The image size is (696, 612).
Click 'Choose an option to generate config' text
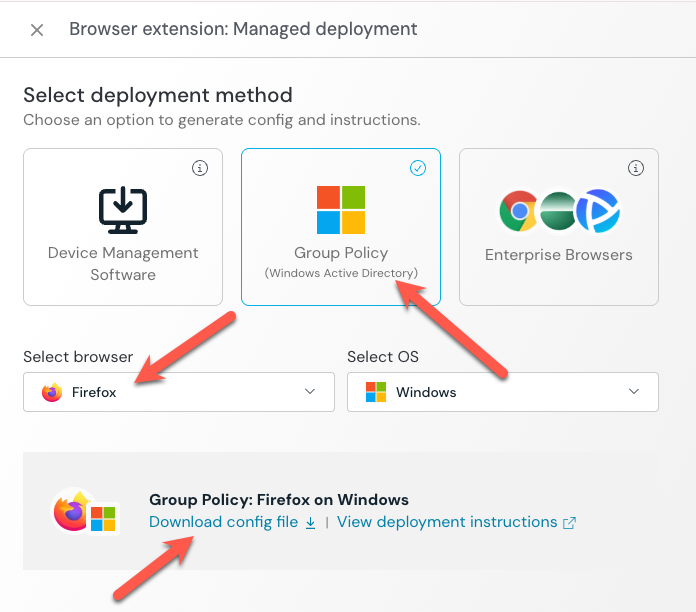pos(222,120)
